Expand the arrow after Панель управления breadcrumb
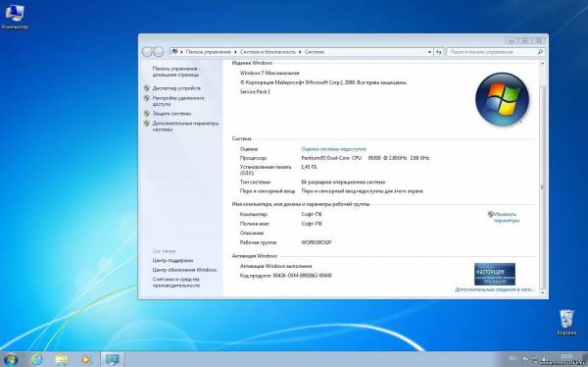 235,52
